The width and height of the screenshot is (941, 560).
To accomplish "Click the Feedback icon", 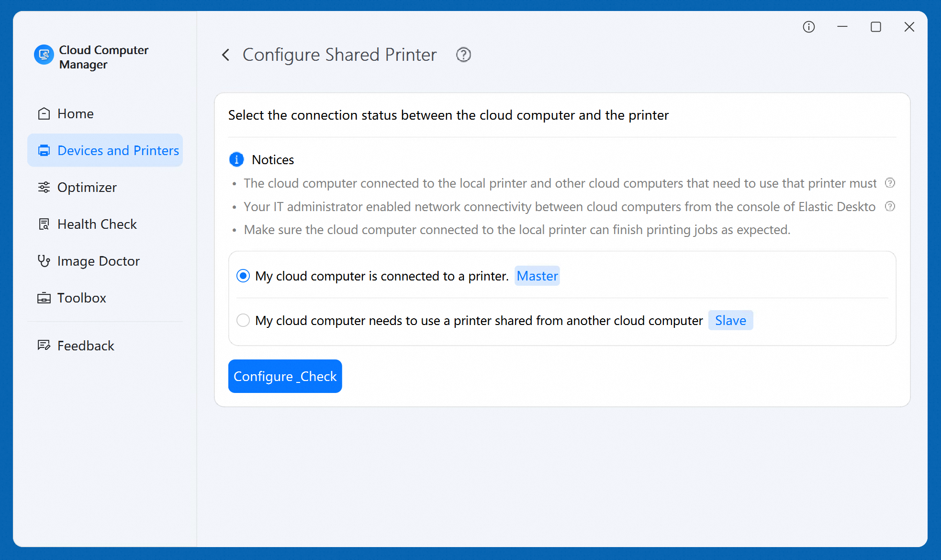I will [44, 345].
